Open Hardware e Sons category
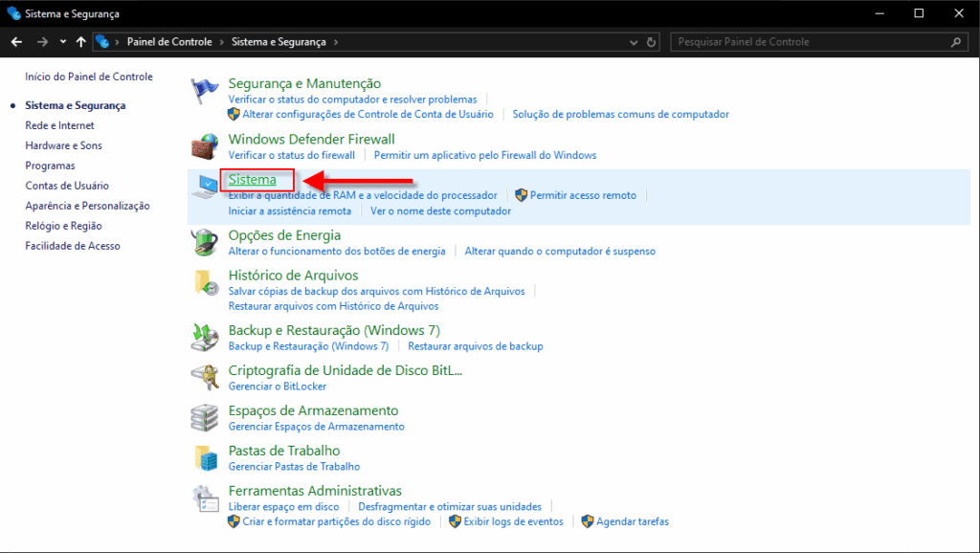The height and width of the screenshot is (553, 980). (x=63, y=145)
